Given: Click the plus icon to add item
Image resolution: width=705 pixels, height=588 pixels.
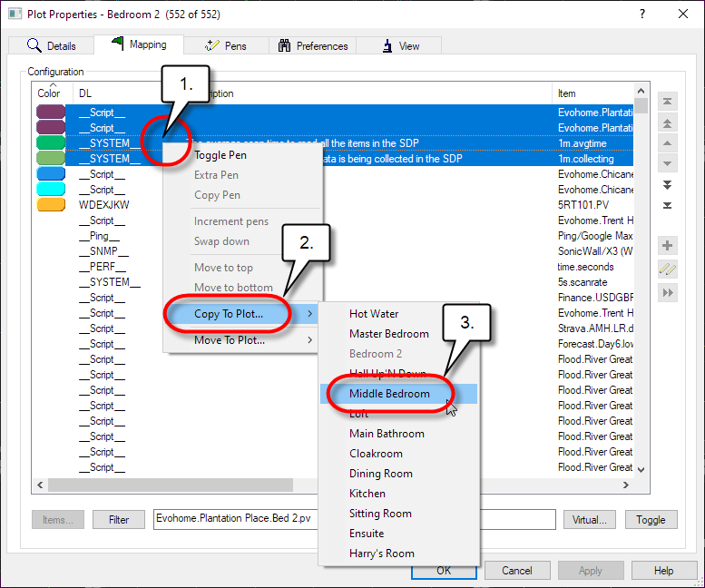Looking at the screenshot, I should pos(668,246).
